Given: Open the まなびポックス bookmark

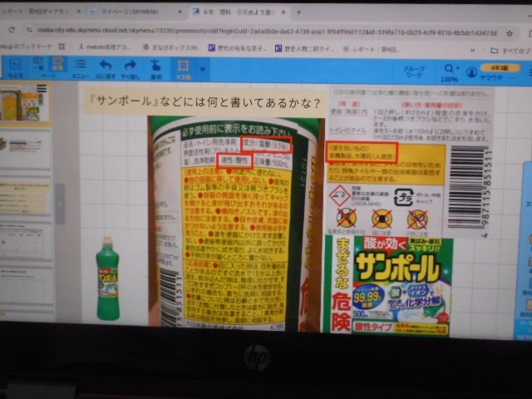Looking at the screenshot, I should pyautogui.click(x=170, y=47).
